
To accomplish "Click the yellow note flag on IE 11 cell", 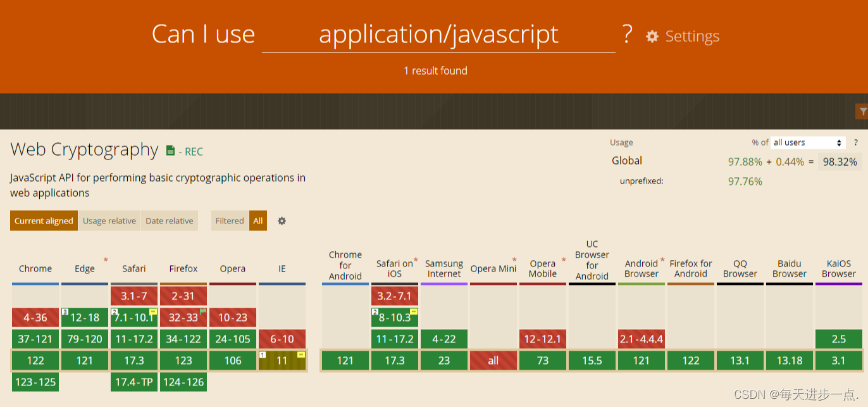I will point(301,354).
